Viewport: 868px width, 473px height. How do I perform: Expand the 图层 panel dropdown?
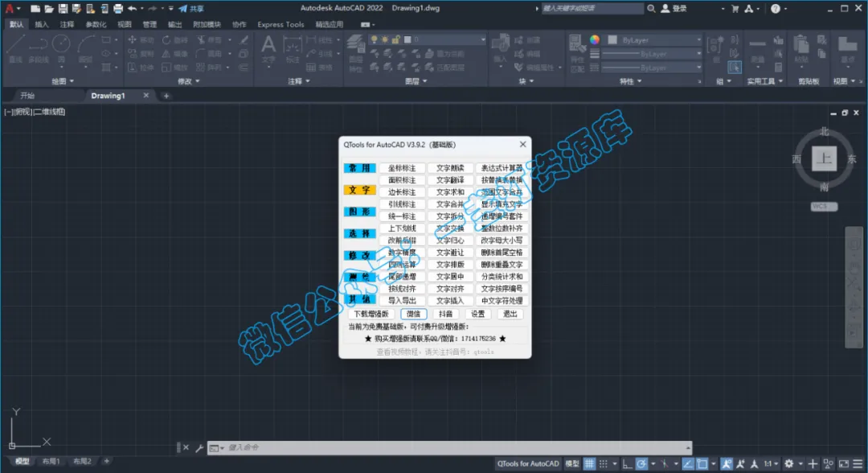416,81
